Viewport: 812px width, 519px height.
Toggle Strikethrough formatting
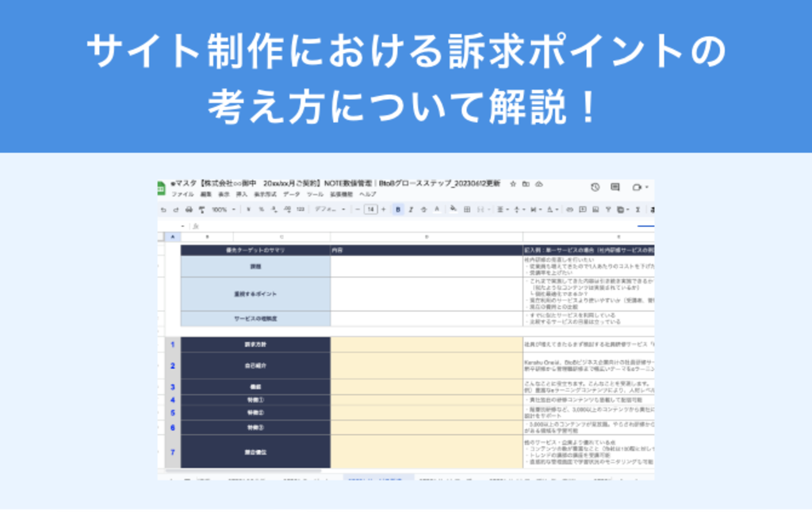coord(423,210)
